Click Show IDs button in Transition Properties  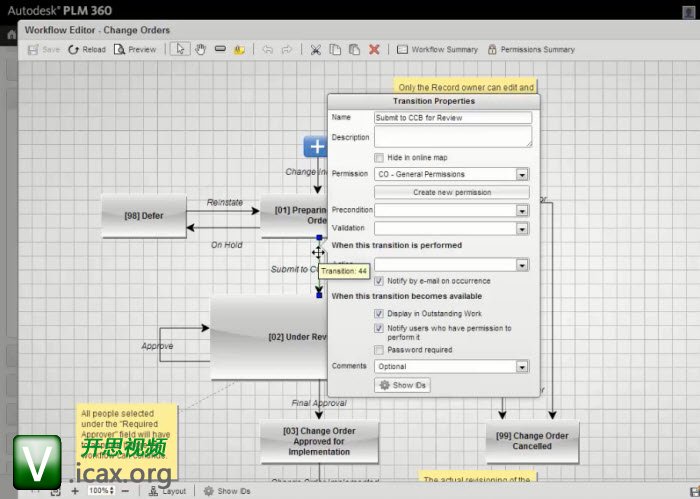pyautogui.click(x=402, y=385)
